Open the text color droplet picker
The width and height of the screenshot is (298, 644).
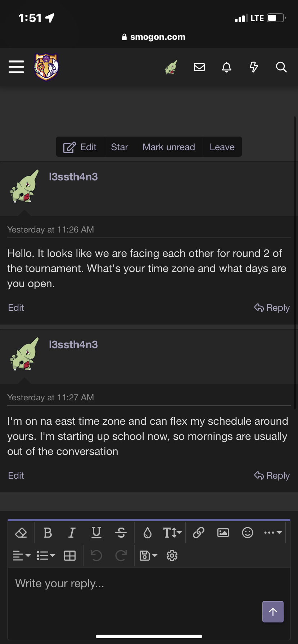pos(148,533)
